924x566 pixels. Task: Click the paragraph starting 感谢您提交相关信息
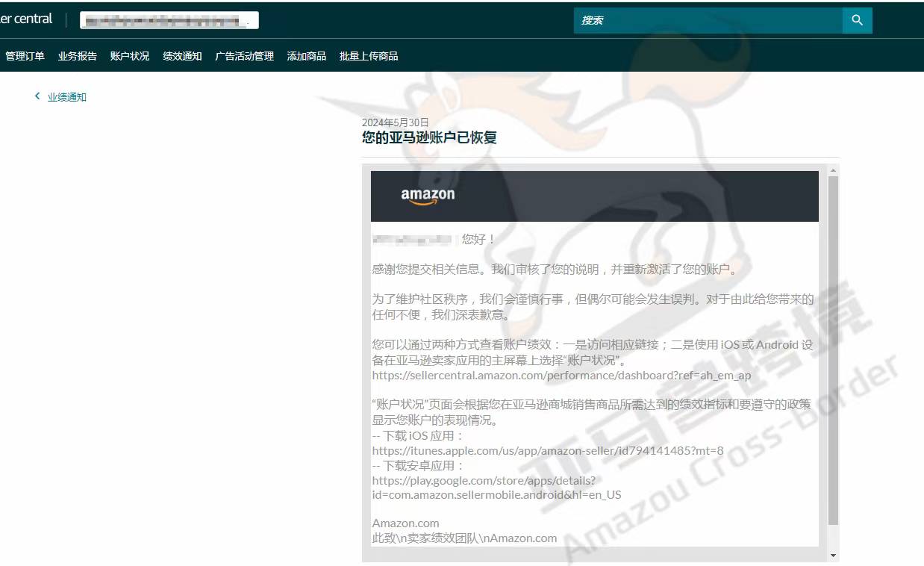click(x=556, y=270)
